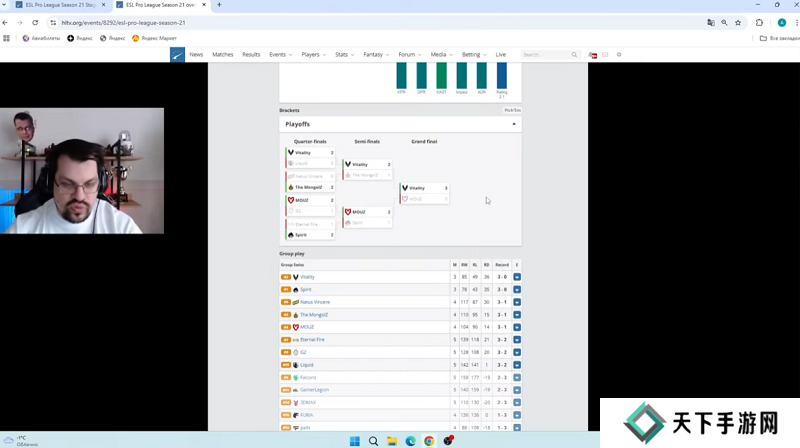Open the HLTV mail inbox icon
Viewport: 800px width, 448px height.
(605, 55)
